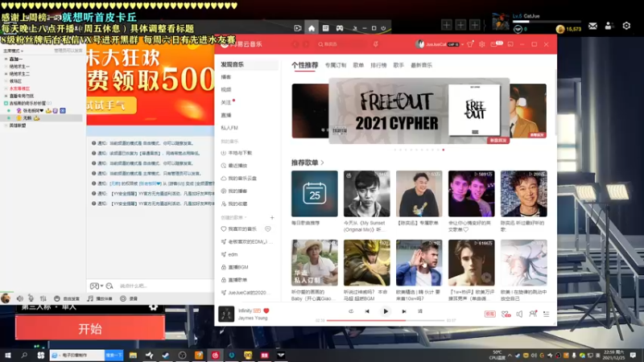Click the 试试手气 banner button

111,105
